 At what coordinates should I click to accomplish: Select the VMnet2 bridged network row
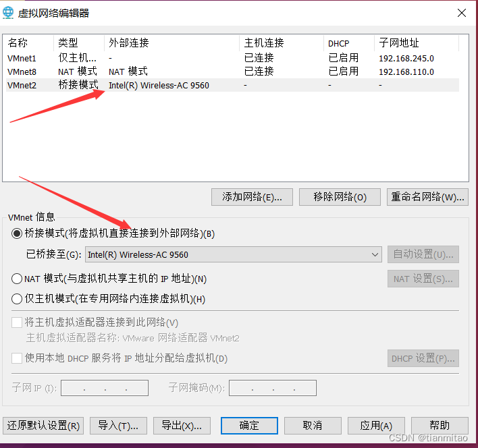[x=22, y=85]
